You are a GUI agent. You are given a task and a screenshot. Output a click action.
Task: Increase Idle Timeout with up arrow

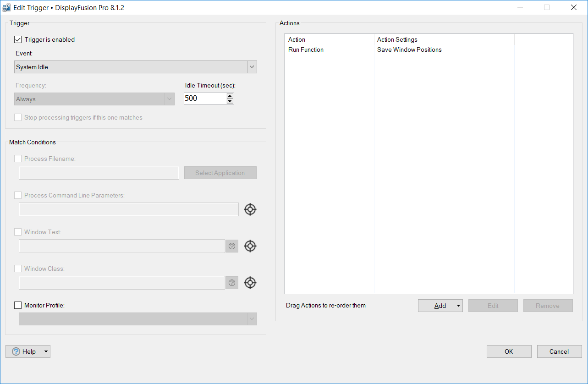click(230, 96)
